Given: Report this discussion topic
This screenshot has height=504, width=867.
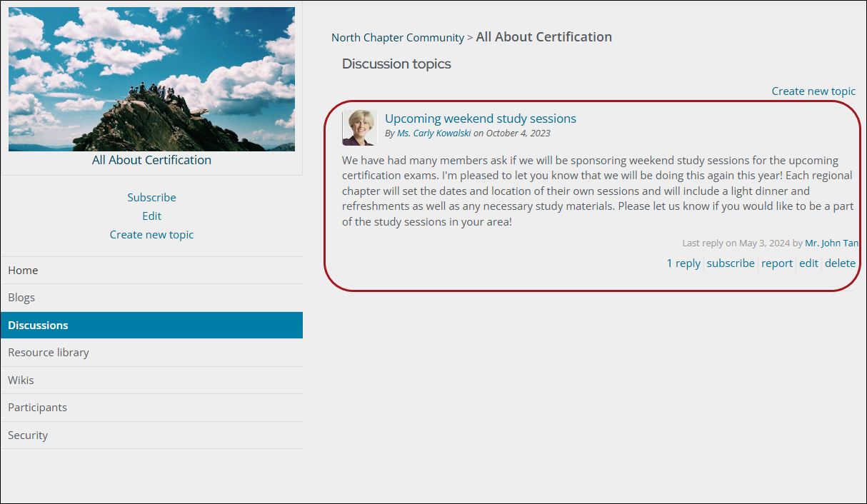Looking at the screenshot, I should pos(777,263).
